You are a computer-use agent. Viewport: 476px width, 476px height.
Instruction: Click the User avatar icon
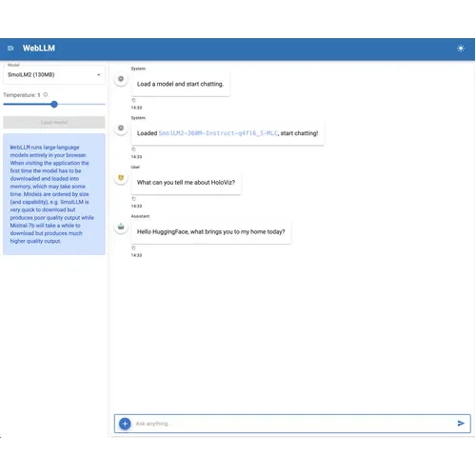(x=121, y=178)
